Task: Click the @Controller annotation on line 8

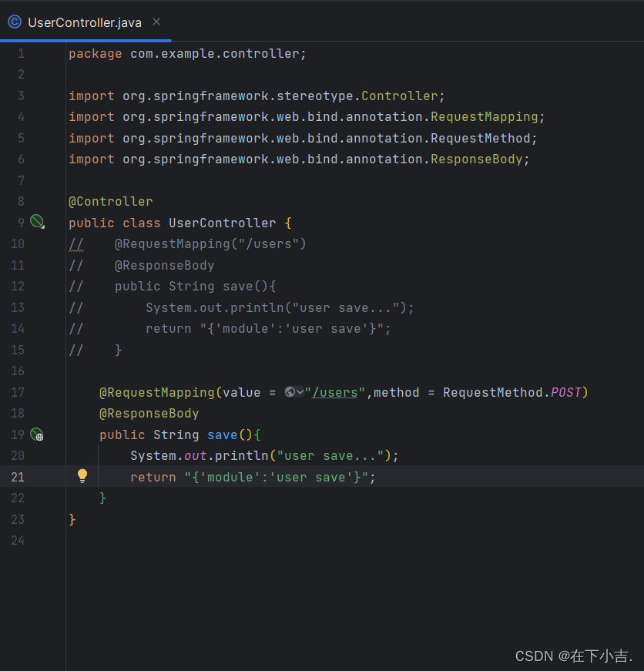Action: pos(111,202)
